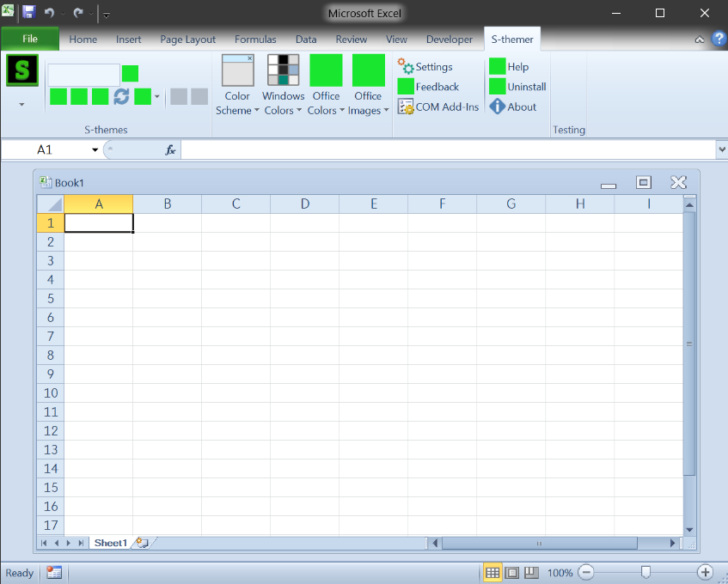Click the blue question mark Help icon
The width and height of the screenshot is (728, 584).
(x=719, y=39)
